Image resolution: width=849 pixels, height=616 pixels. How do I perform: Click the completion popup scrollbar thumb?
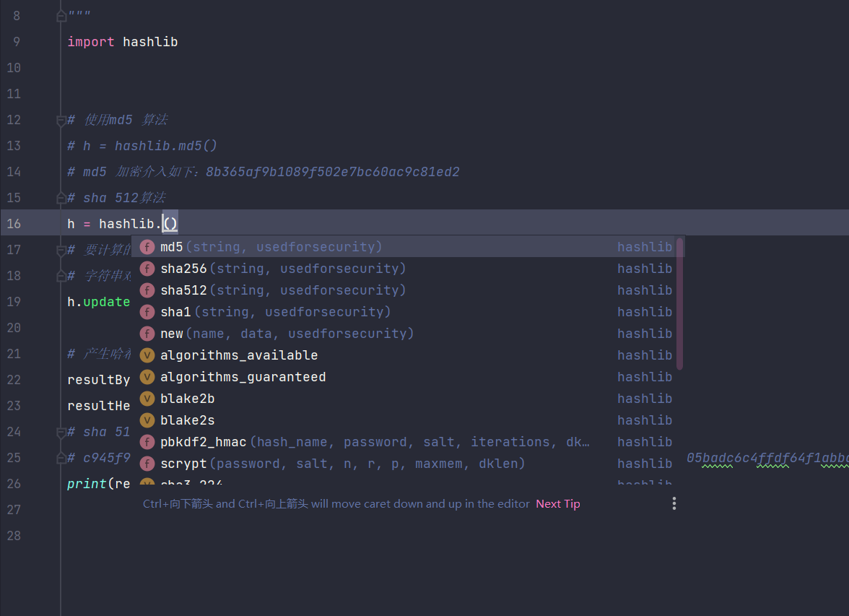pyautogui.click(x=679, y=303)
